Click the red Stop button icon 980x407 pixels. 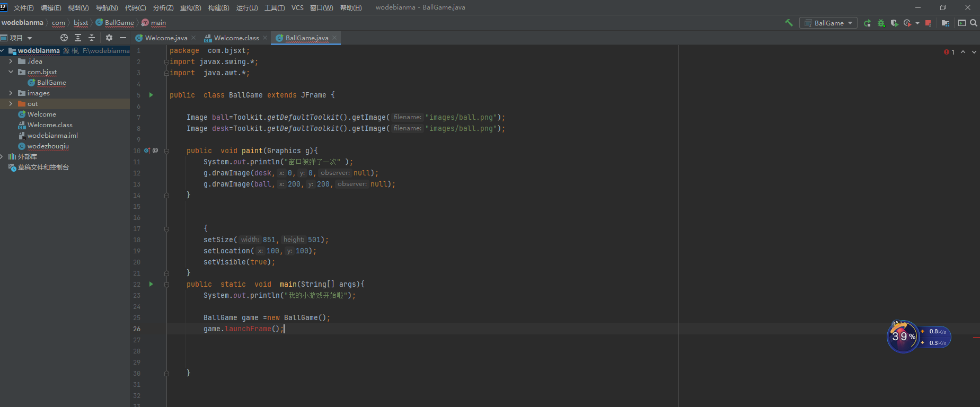928,23
